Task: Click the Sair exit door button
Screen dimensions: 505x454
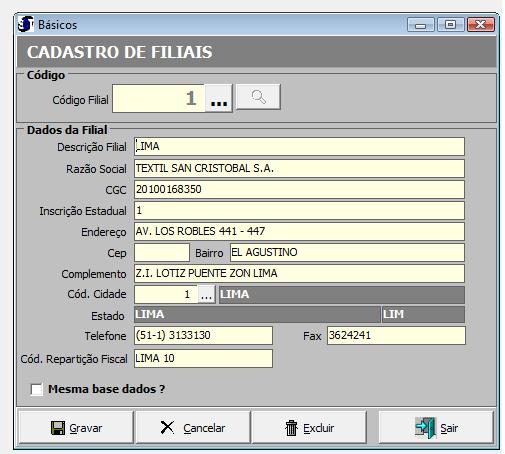Action: [436, 428]
